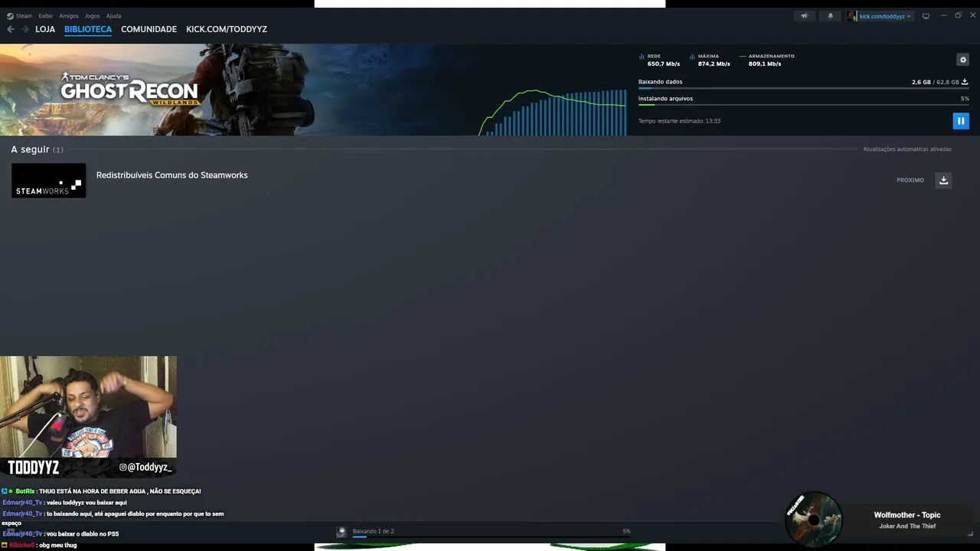Click the estimated time remaining text

[x=679, y=121]
